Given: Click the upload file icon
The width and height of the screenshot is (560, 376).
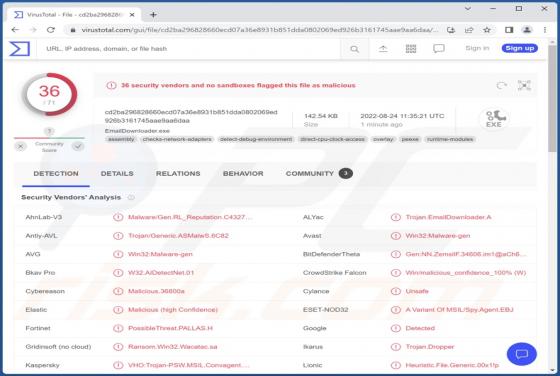Looking at the screenshot, I should tap(383, 49).
